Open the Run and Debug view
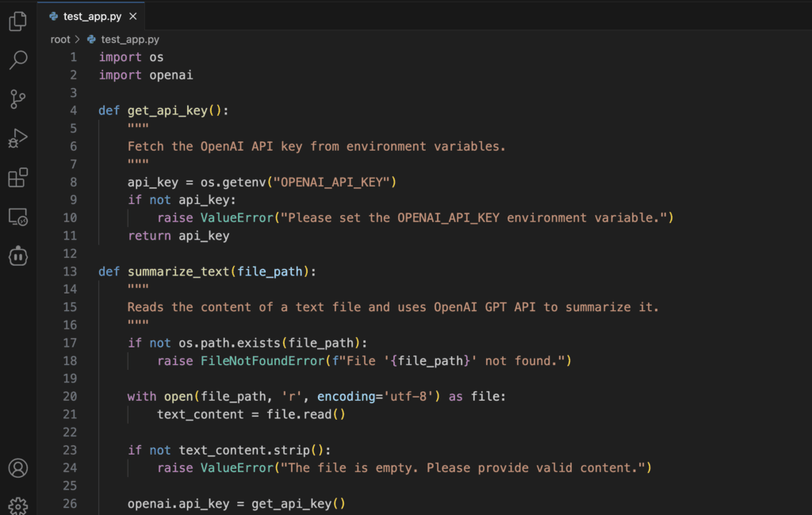Screen dimensions: 812x515 click(18, 138)
